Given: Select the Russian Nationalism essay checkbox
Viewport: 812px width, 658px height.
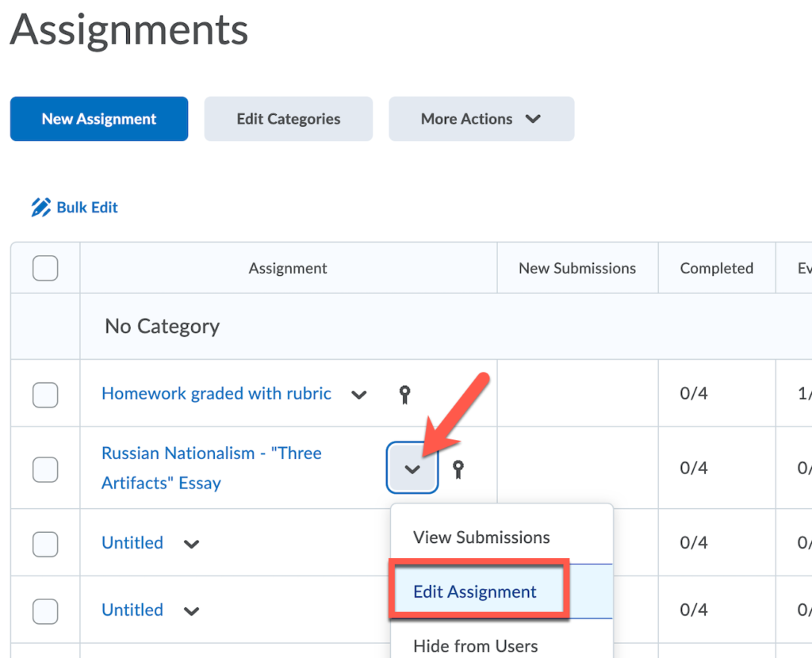Looking at the screenshot, I should tap(45, 469).
